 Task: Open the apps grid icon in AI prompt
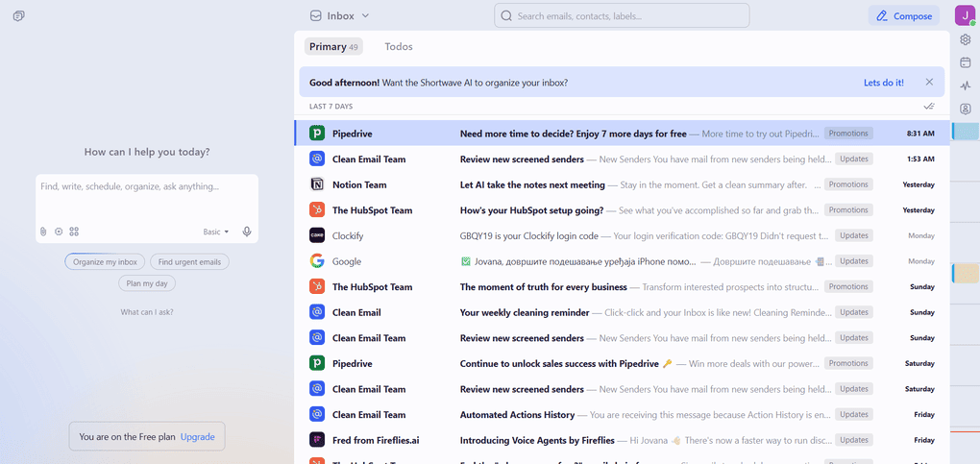(x=74, y=232)
